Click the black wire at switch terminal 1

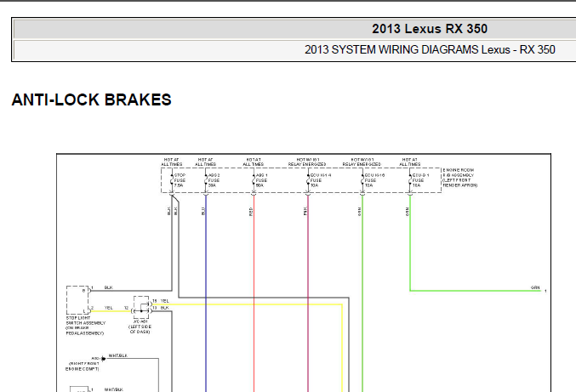pos(131,291)
